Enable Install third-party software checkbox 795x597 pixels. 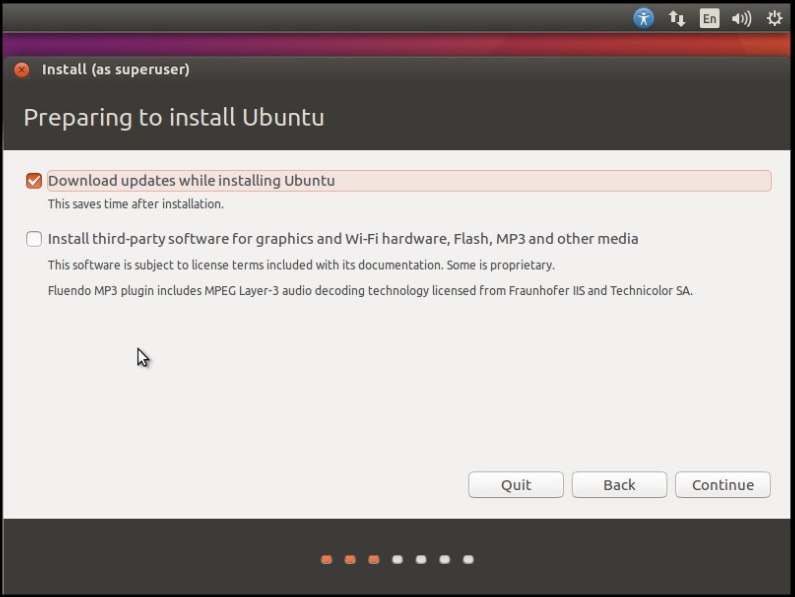coord(34,239)
